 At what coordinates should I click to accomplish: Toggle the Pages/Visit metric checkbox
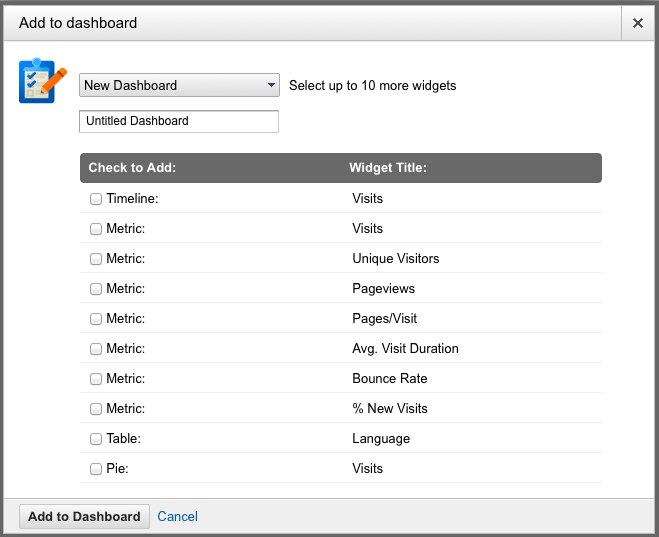point(96,319)
